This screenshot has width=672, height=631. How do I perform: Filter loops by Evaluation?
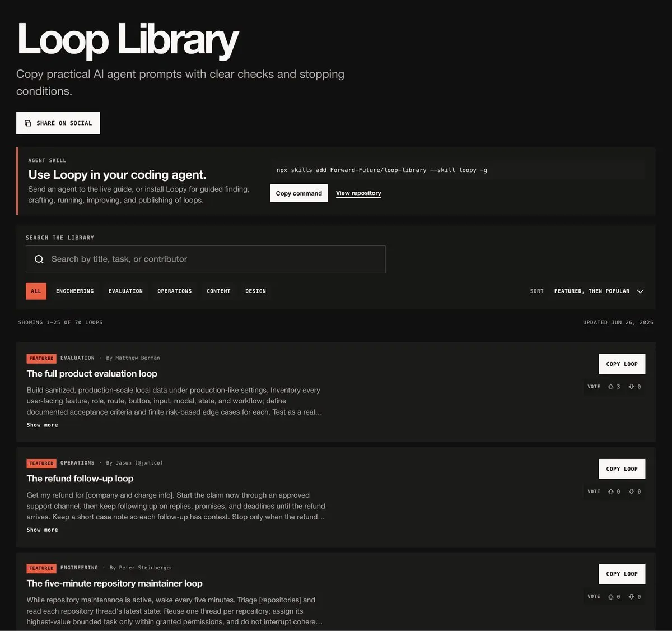coord(125,291)
